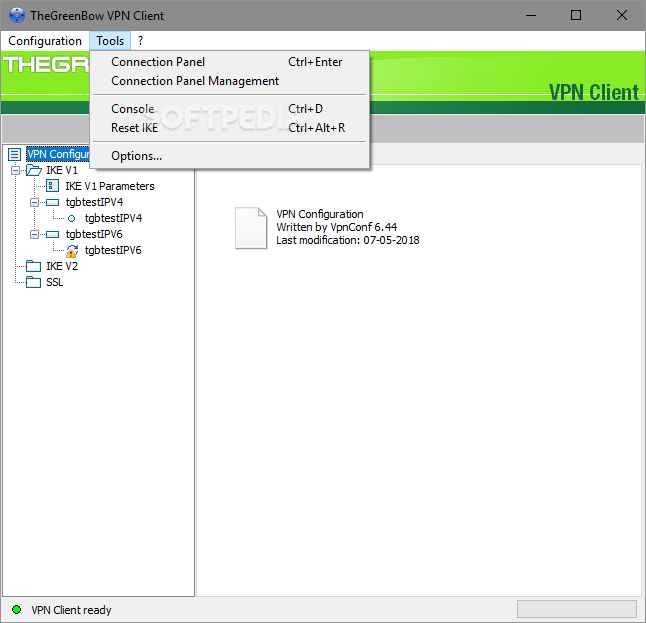Click tgbtestIPV4 tunnel circle icon

tap(71, 219)
